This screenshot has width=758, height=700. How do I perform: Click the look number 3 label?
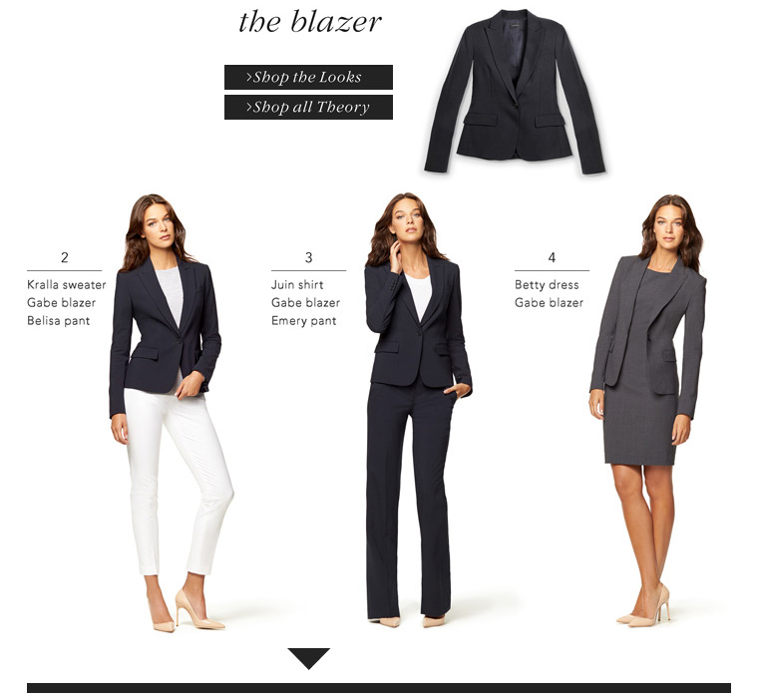pos(308,257)
